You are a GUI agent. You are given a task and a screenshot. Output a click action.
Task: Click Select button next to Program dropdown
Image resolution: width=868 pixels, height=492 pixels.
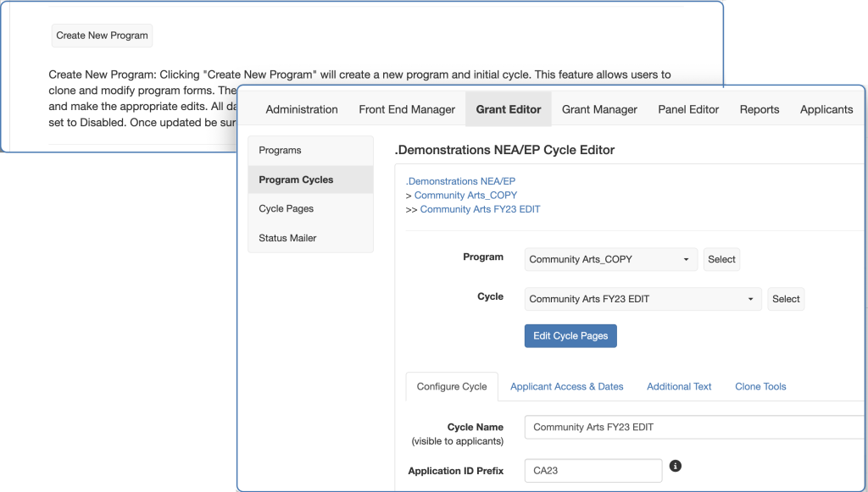pos(721,259)
